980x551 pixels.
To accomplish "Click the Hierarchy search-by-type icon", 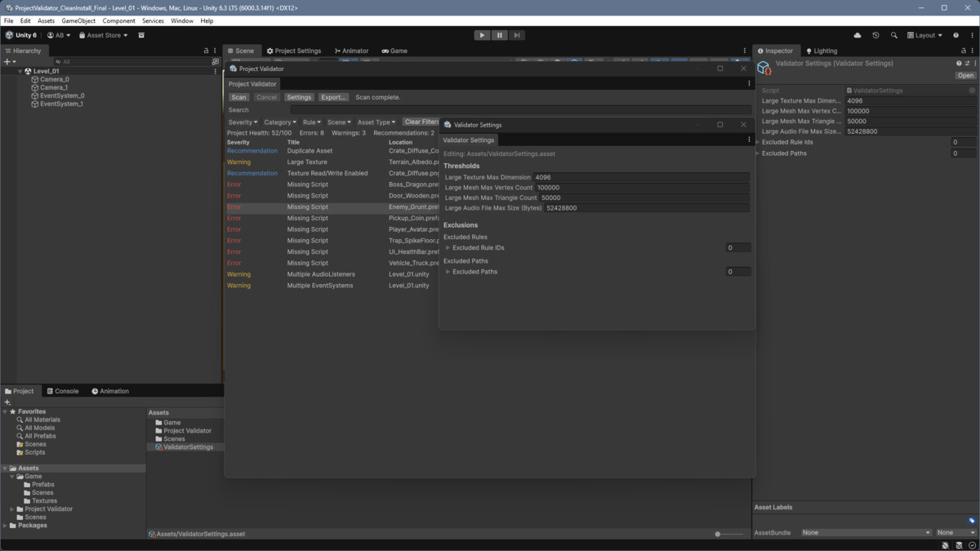I will click(216, 61).
